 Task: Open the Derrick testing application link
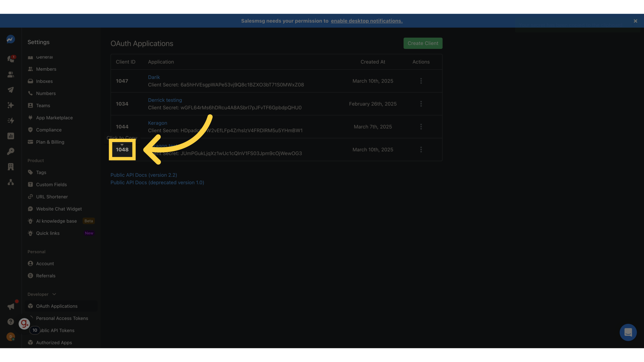(165, 100)
